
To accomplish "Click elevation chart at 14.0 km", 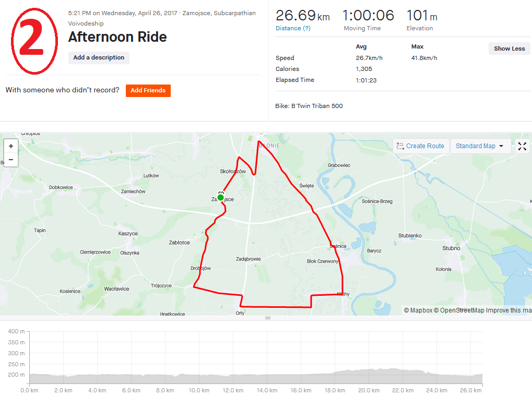I will [x=266, y=375].
